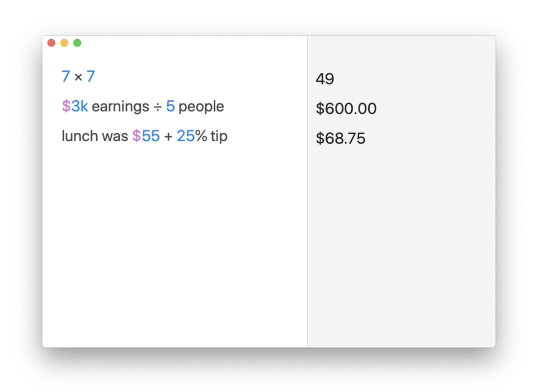Click the $600.00 result

pos(346,109)
